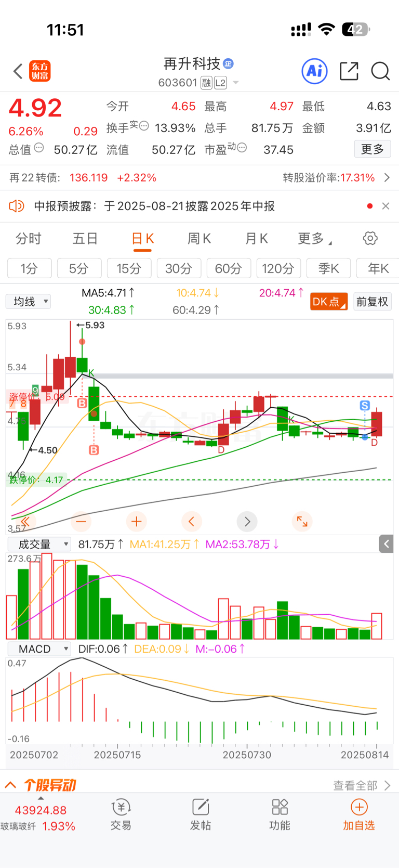This screenshot has height=868, width=399.
Task: Expand the 更多 period menu
Action: [x=315, y=239]
